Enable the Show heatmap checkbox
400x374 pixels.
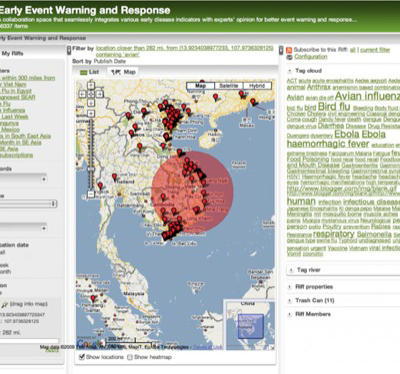[130, 357]
